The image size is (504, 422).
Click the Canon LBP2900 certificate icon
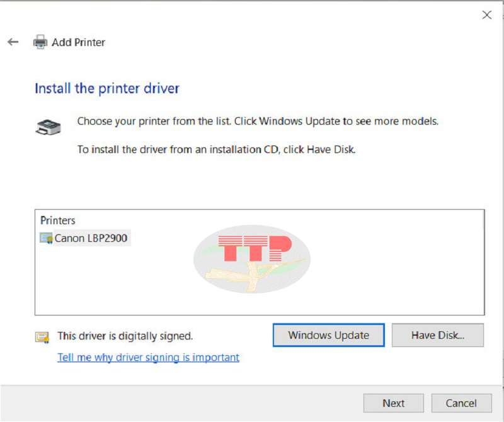(46, 238)
